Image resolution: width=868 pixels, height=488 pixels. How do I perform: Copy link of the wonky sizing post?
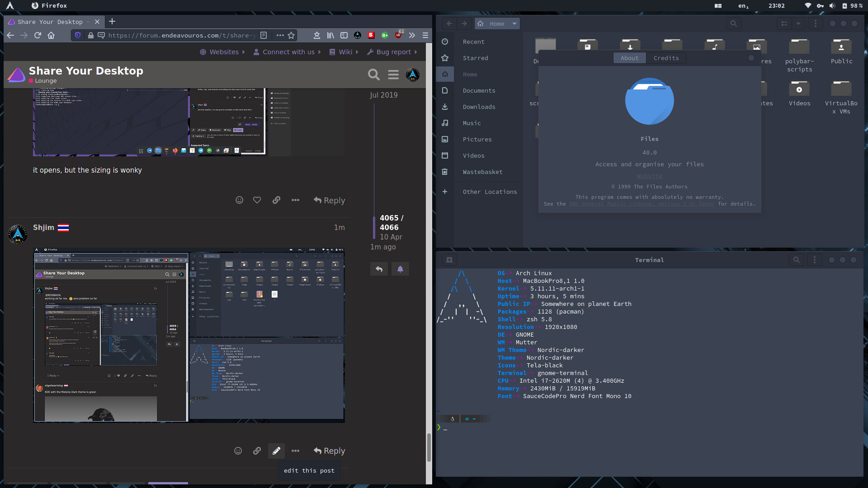point(276,200)
